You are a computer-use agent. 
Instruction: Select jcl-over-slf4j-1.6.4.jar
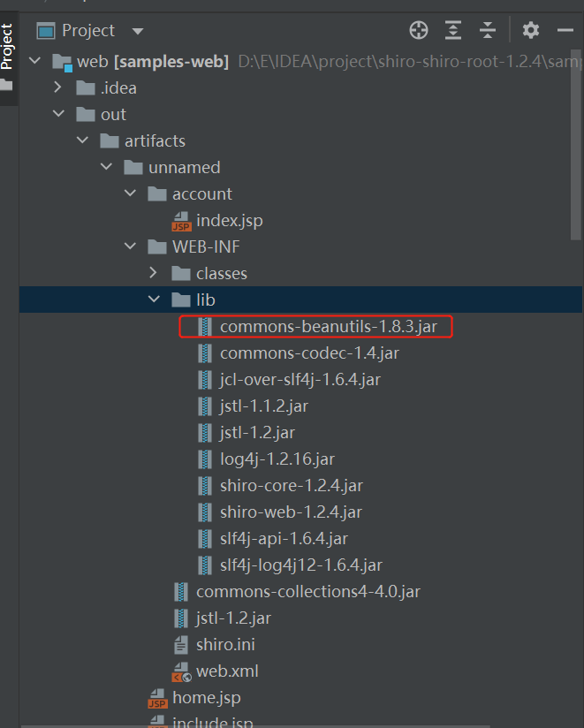coord(300,380)
